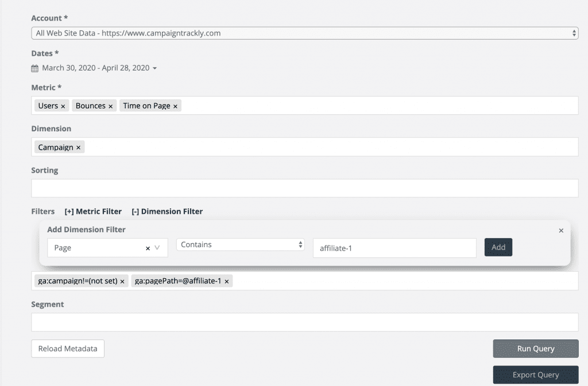Remove the ga:campaign!=(not set) filter
Viewport: 588px width, 386px height.
click(122, 282)
